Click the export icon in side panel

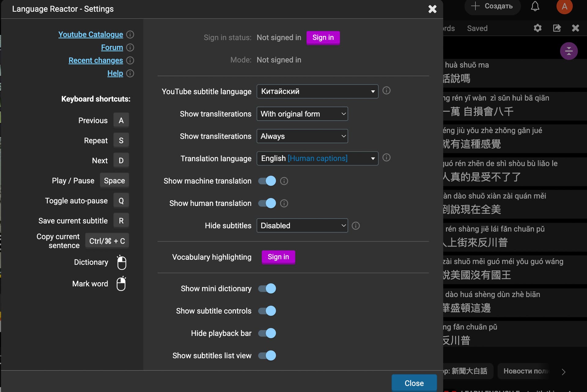557,28
